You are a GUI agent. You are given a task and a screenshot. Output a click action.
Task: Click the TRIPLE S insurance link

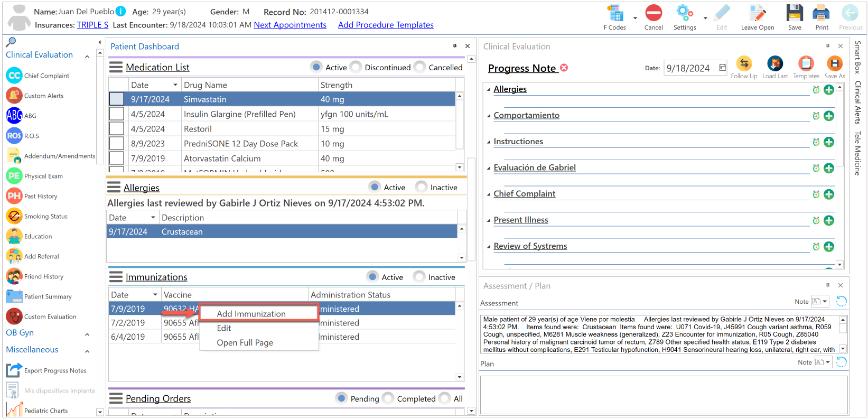pos(92,25)
